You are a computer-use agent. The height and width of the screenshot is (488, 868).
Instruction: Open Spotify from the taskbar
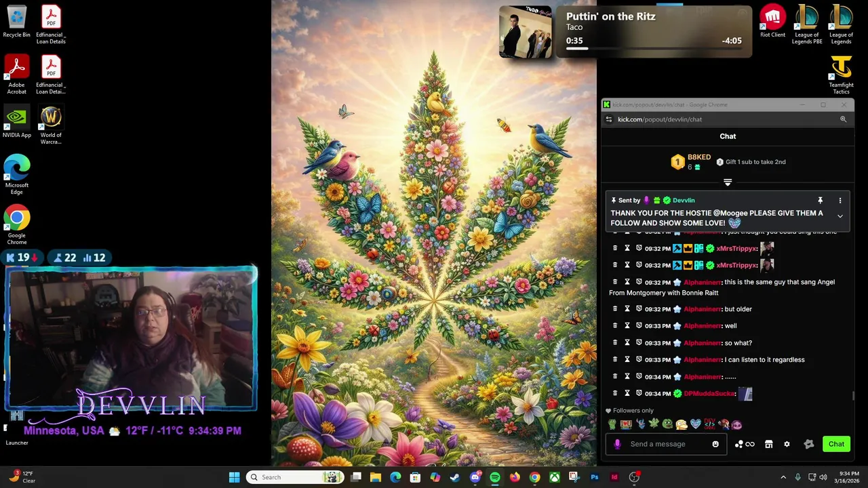pos(495,477)
